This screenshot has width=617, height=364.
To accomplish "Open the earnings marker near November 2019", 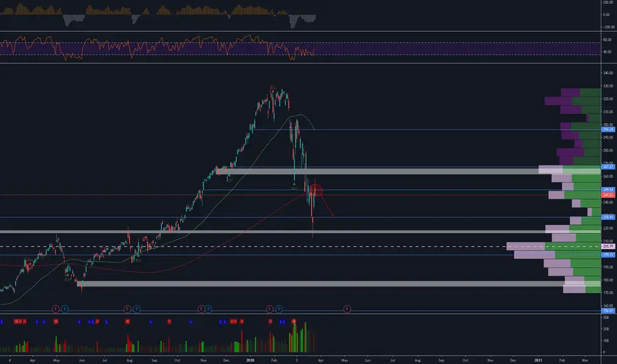I will (201, 309).
